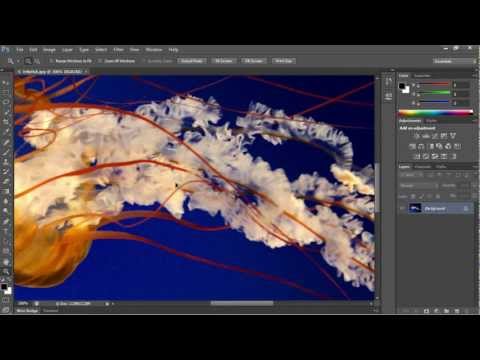
Task: Add a layer mask
Action: click(426, 311)
